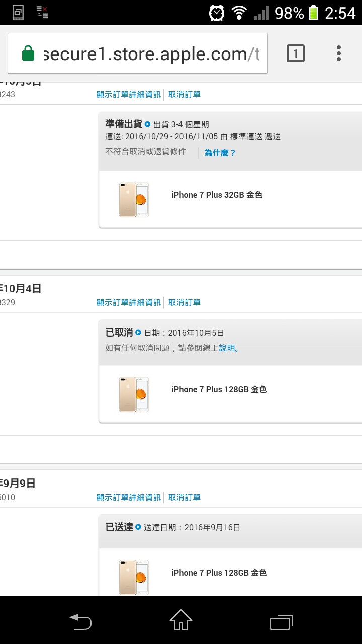Tap the battery status icon
362x644 pixels.
tap(314, 13)
